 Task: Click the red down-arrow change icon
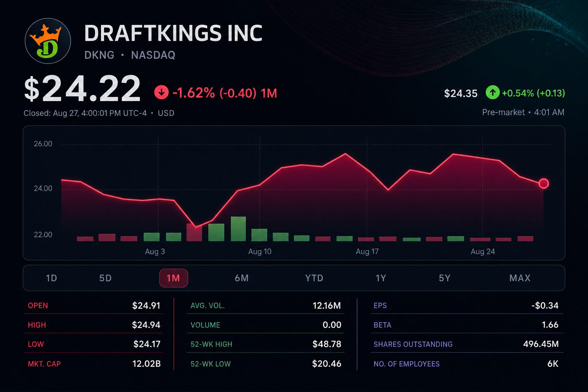[161, 93]
